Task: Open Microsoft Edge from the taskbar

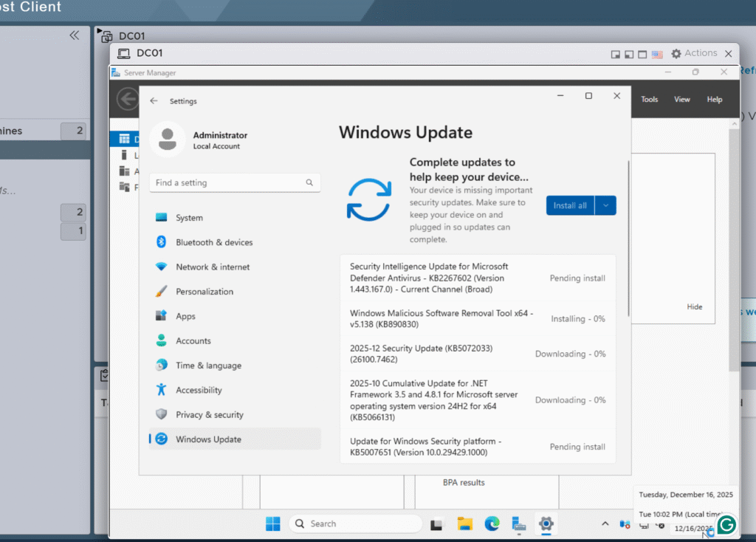Action: [492, 524]
